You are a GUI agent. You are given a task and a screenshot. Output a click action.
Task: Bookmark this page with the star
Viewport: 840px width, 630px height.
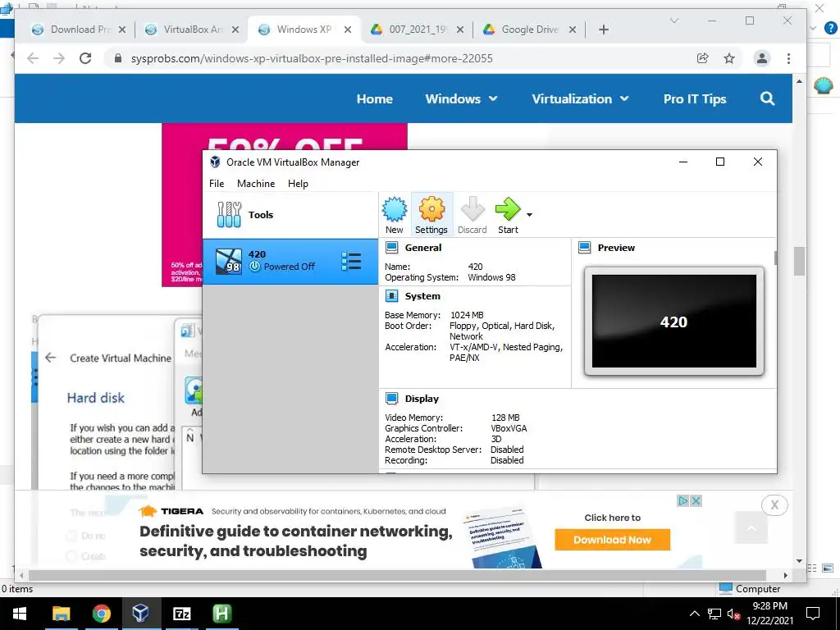[729, 58]
